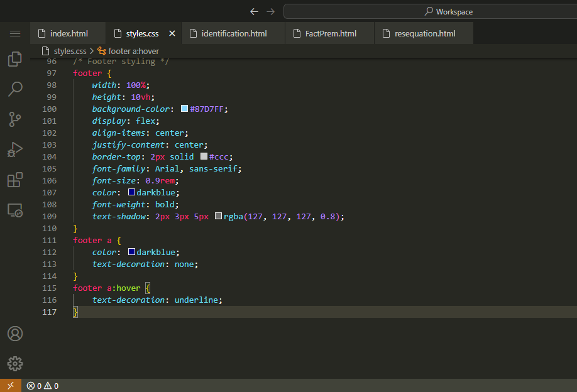Open the Run and Debug view
This screenshot has height=392, width=577.
tap(15, 150)
